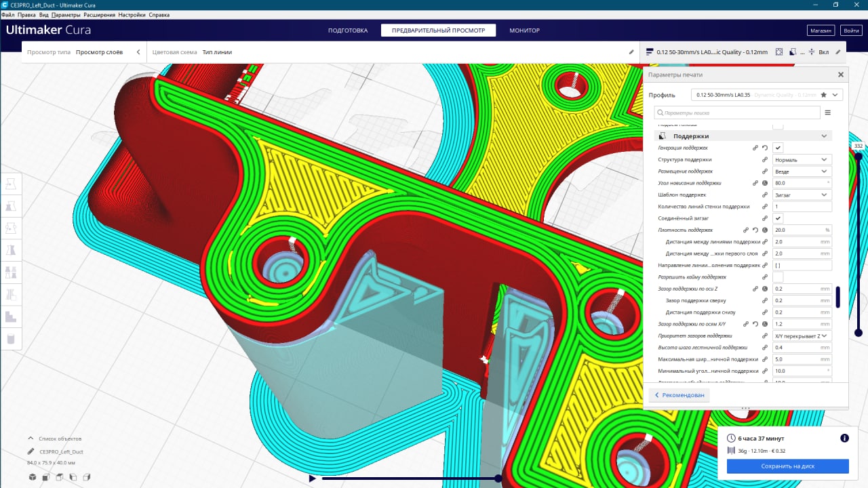The image size is (868, 488).
Task: Close the Параметры печати panel
Action: 841,75
